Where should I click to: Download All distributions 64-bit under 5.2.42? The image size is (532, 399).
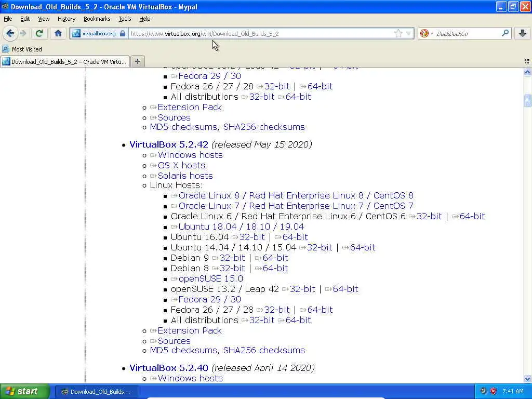click(x=298, y=320)
